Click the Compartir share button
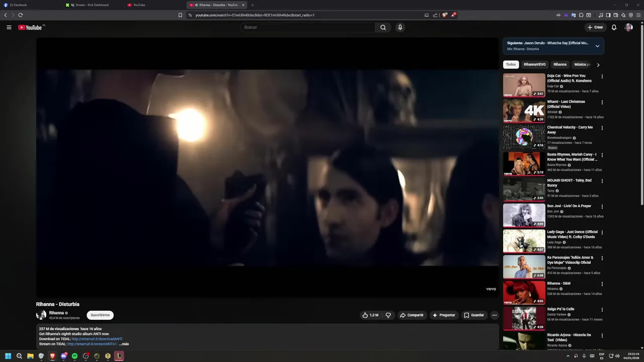The image size is (644, 362). [412, 315]
